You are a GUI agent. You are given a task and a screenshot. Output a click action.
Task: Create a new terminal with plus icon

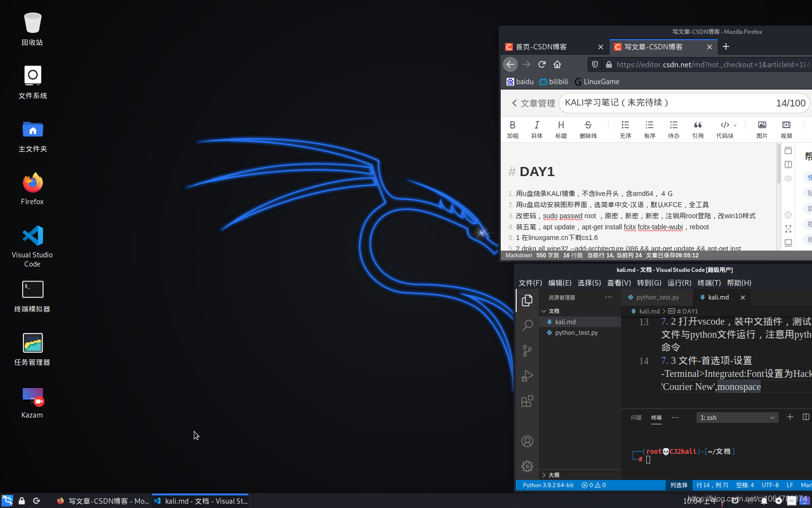tap(790, 417)
